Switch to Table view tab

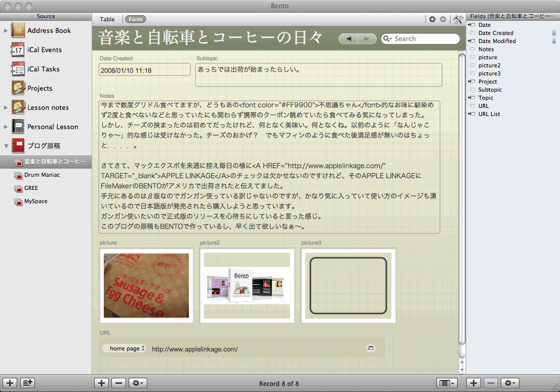pos(107,19)
